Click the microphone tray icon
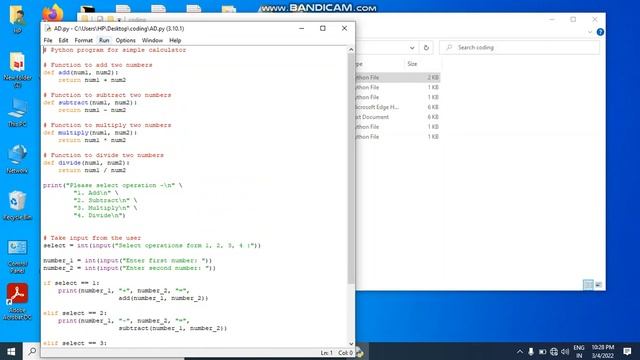 point(531,351)
